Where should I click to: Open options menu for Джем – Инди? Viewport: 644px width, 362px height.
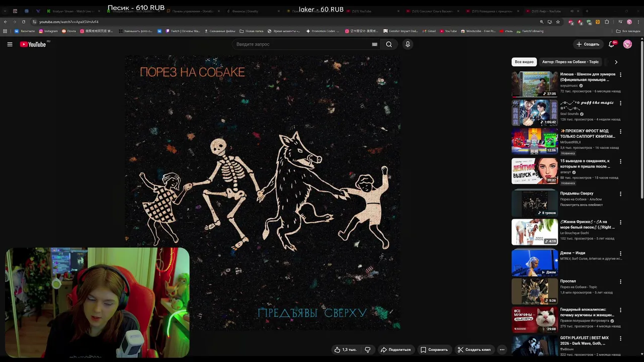pyautogui.click(x=620, y=253)
